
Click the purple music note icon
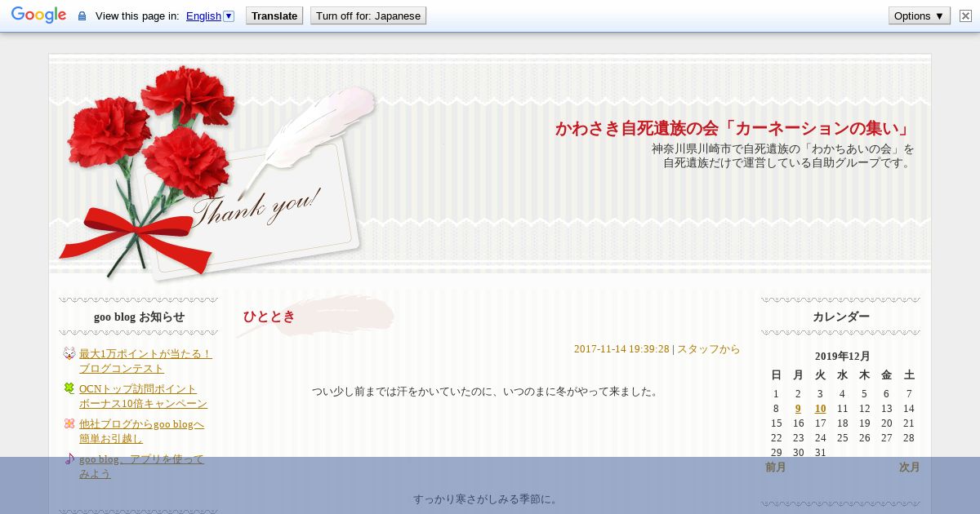tap(69, 459)
